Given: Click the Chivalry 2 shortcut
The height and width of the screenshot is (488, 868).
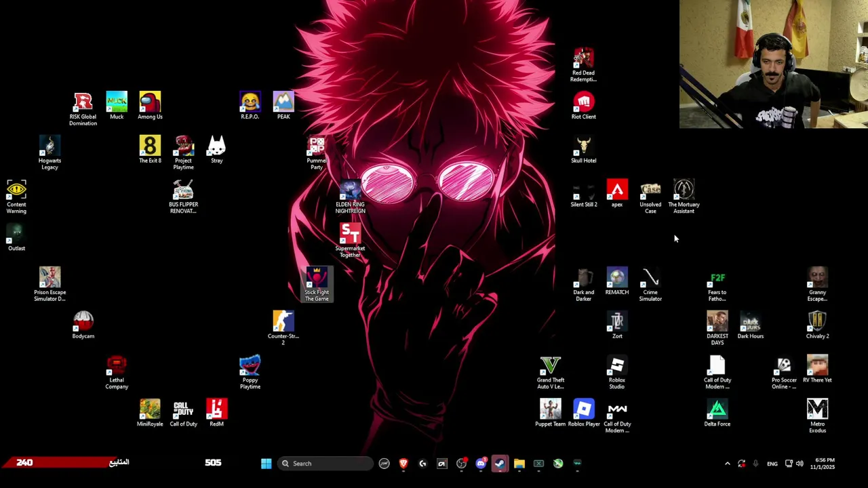Looking at the screenshot, I should point(817,325).
